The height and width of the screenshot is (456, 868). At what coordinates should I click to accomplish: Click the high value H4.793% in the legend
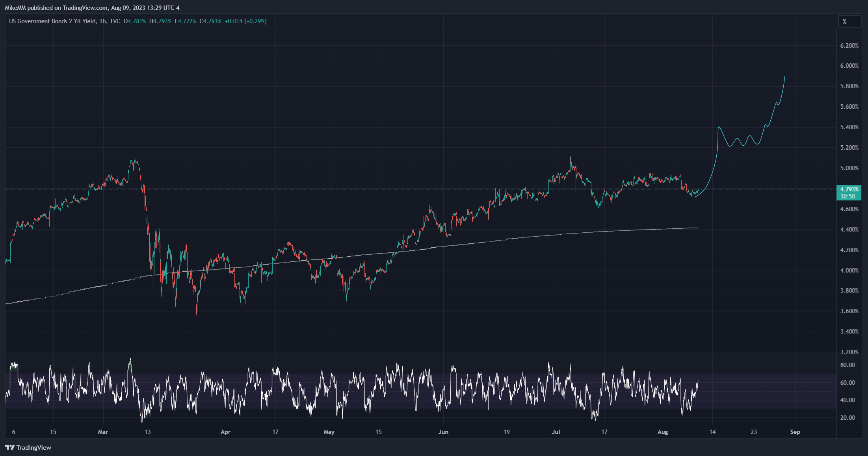point(160,21)
